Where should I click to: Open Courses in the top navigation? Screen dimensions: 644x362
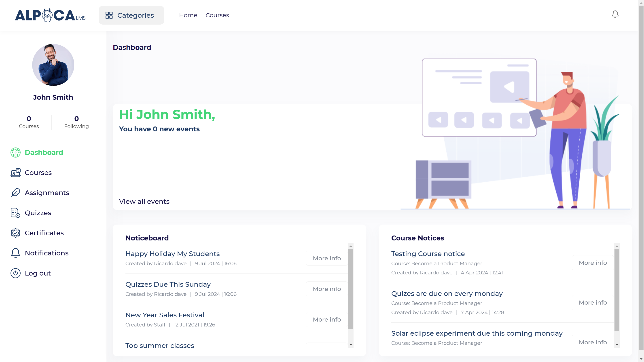point(217,15)
